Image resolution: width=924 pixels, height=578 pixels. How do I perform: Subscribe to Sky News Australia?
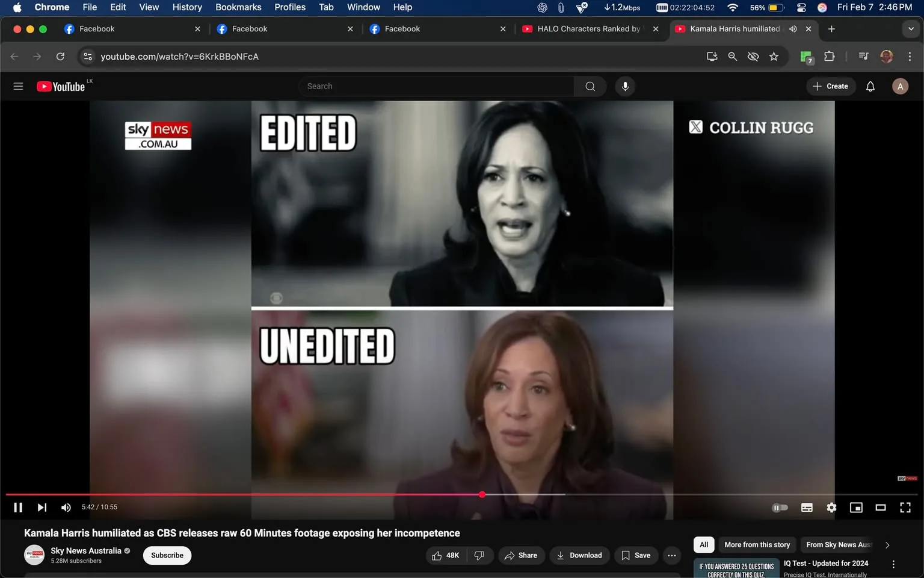pyautogui.click(x=167, y=555)
